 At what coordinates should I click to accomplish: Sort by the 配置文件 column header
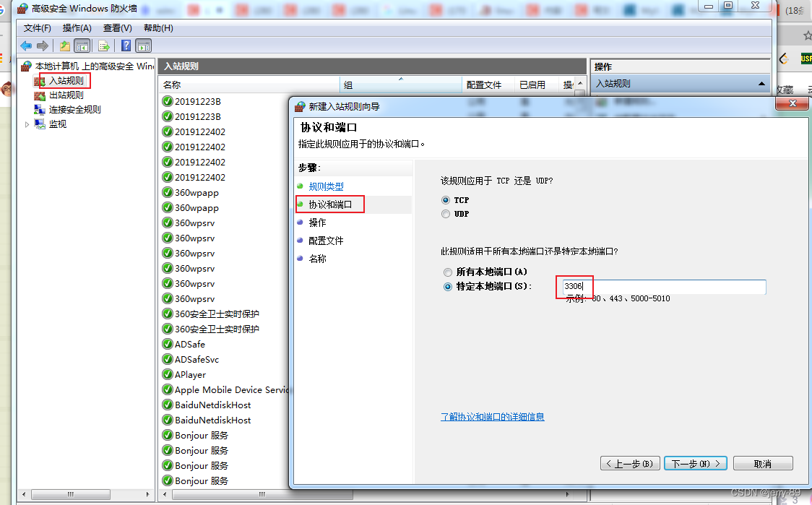tap(488, 85)
